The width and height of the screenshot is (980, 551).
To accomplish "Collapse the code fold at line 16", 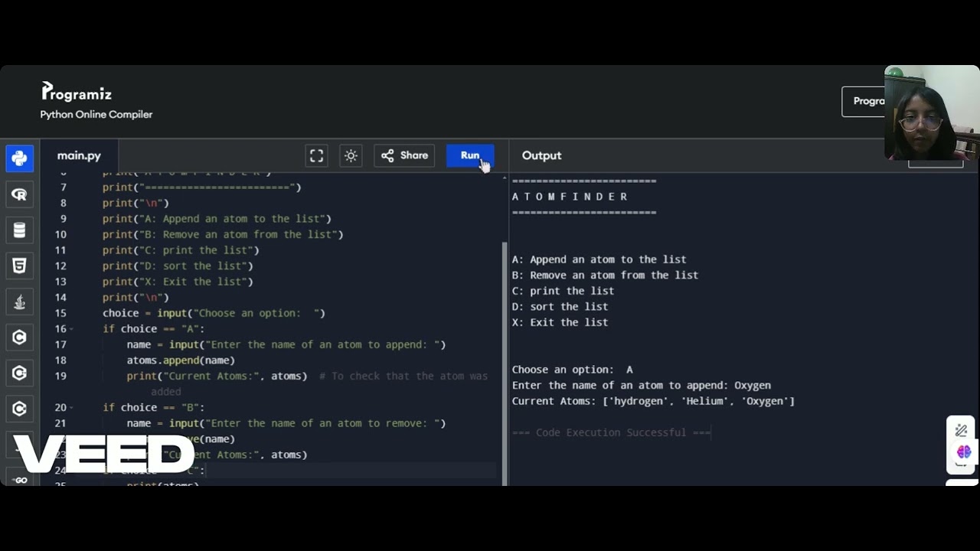I will (x=71, y=329).
